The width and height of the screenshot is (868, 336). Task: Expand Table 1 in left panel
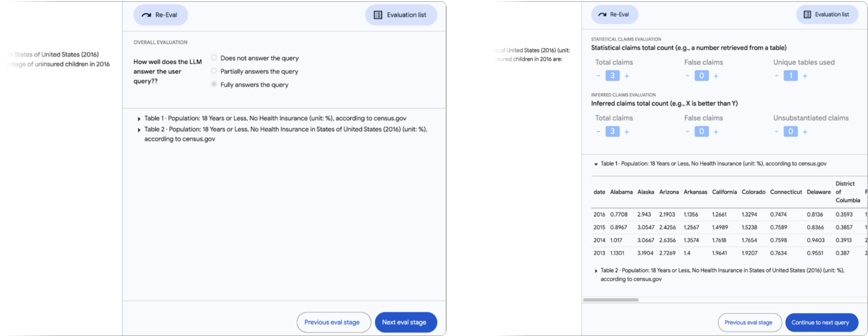click(x=139, y=119)
